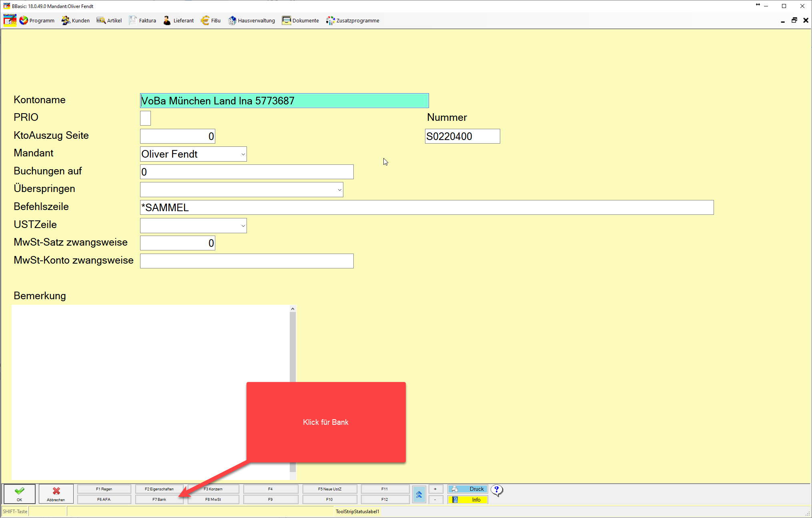Click the minus button

pos(435,500)
